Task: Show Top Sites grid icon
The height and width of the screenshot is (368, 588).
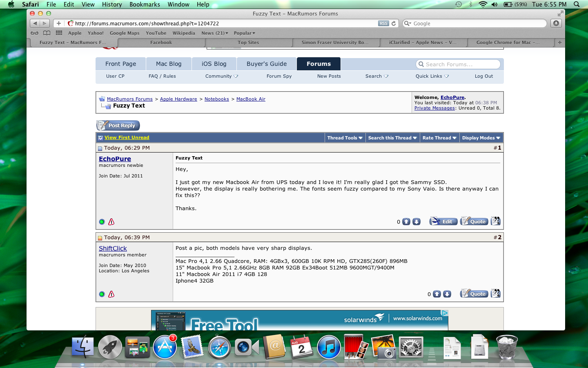Action: 59,33
